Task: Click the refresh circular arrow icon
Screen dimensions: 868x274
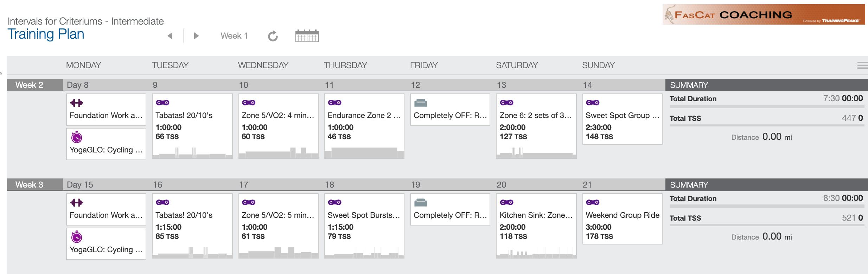Action: tap(273, 36)
